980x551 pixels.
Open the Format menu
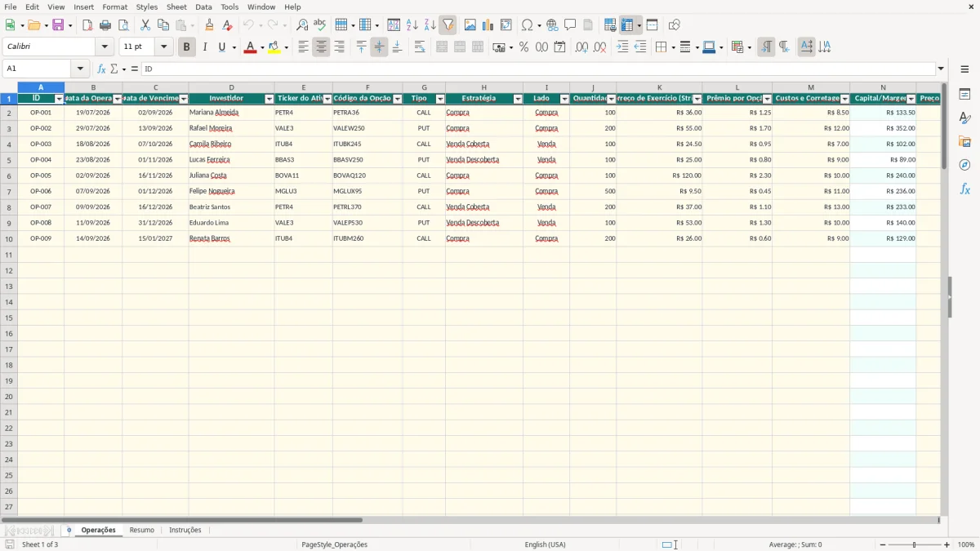114,7
